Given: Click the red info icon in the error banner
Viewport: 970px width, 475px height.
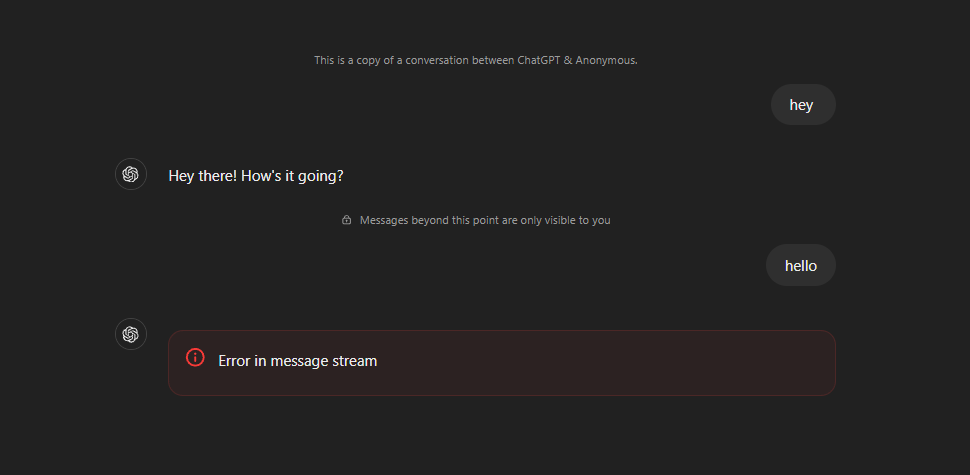Looking at the screenshot, I should pyautogui.click(x=195, y=357).
